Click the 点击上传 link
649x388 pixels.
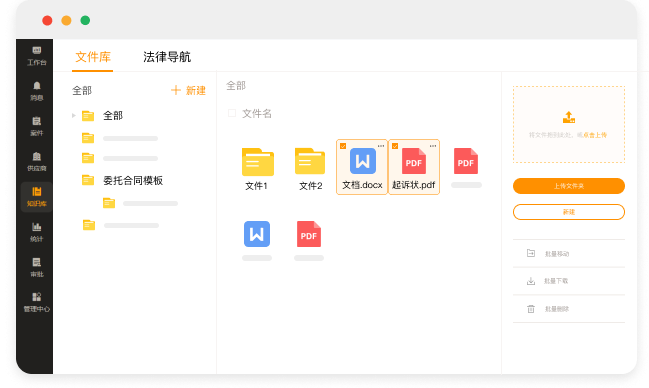pos(595,135)
